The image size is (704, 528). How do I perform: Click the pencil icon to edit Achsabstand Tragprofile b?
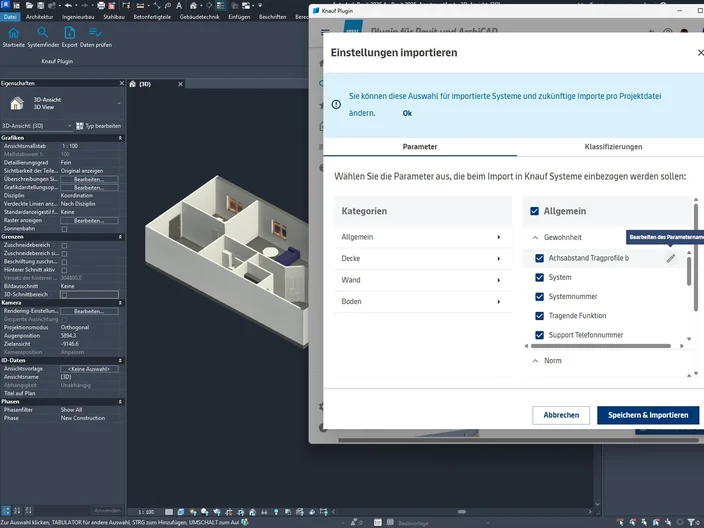click(670, 258)
